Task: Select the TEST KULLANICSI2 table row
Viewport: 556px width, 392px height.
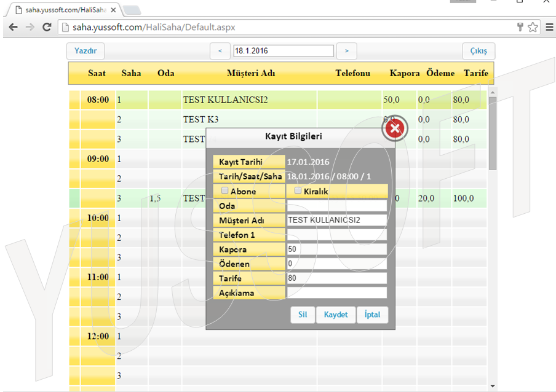Action: pyautogui.click(x=277, y=100)
